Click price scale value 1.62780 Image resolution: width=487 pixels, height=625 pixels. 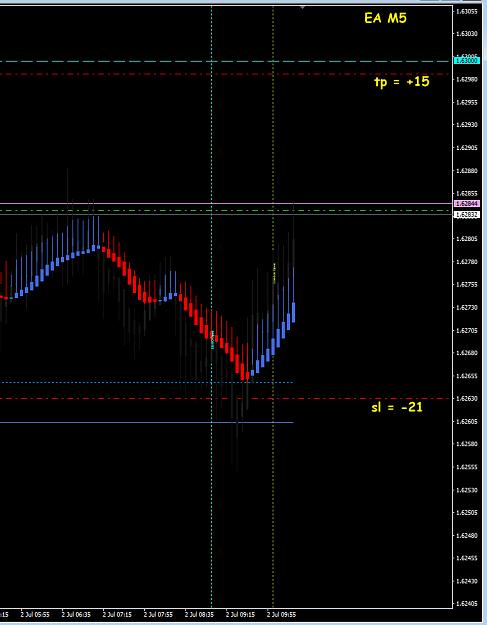[x=467, y=262]
